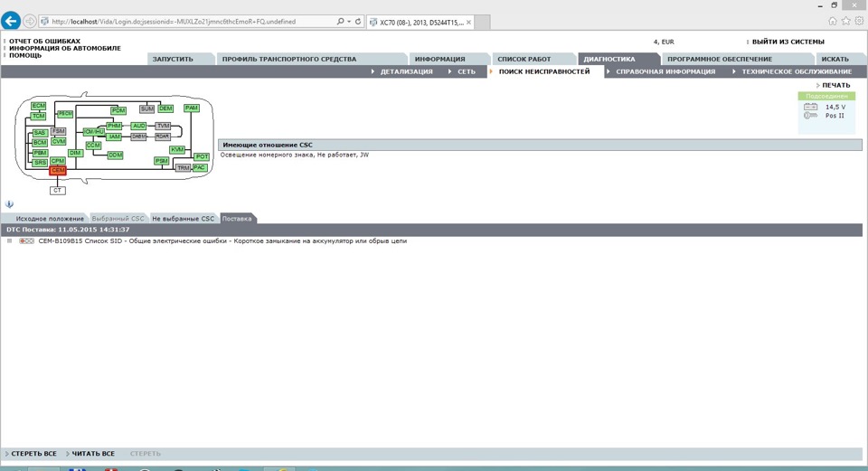Expand the CEM-B109B15 fault code row
868x471 pixels.
(10, 241)
